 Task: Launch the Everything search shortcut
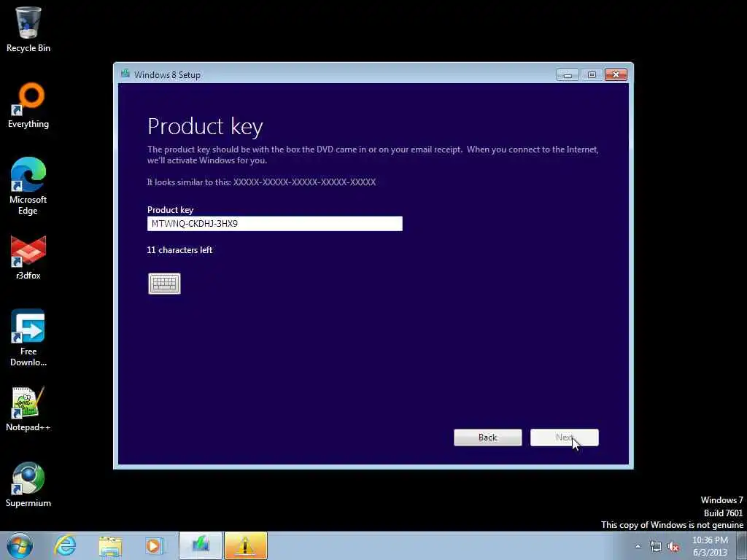[28, 105]
